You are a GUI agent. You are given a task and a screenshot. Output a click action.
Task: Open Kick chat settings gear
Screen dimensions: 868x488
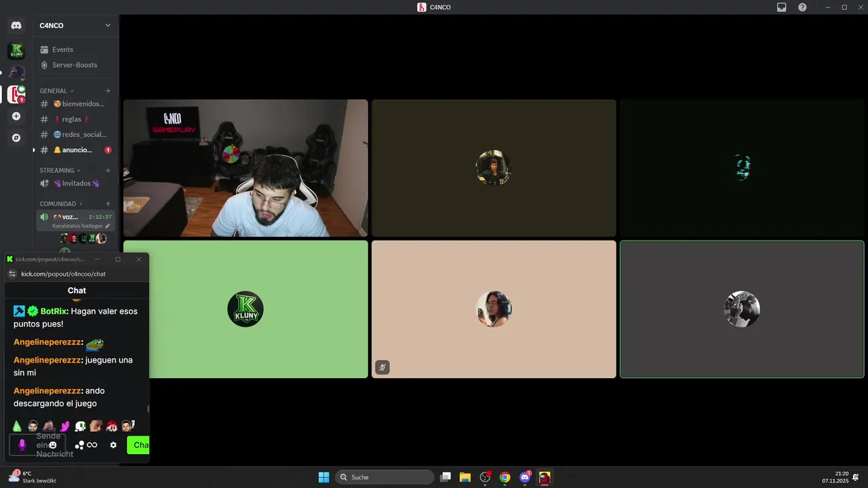point(113,445)
